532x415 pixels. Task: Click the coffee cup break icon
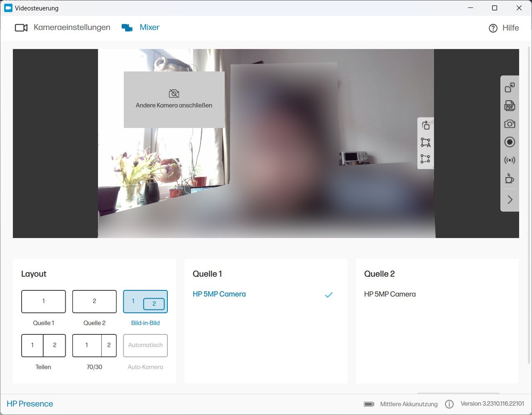point(509,178)
